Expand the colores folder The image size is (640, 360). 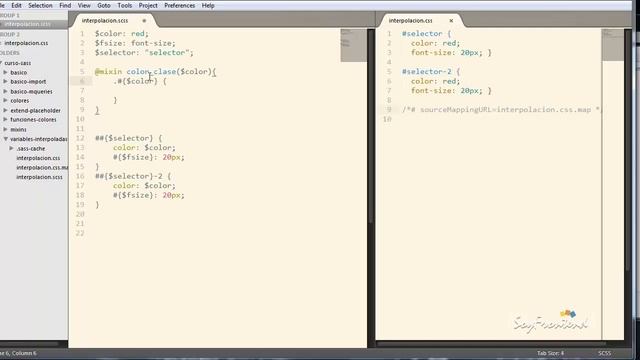click(6, 100)
